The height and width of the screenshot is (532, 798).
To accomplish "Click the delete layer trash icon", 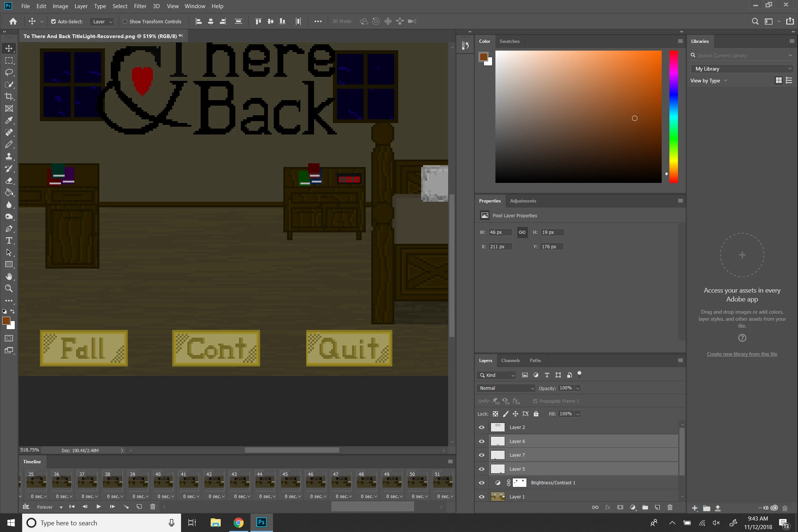I will click(670, 507).
